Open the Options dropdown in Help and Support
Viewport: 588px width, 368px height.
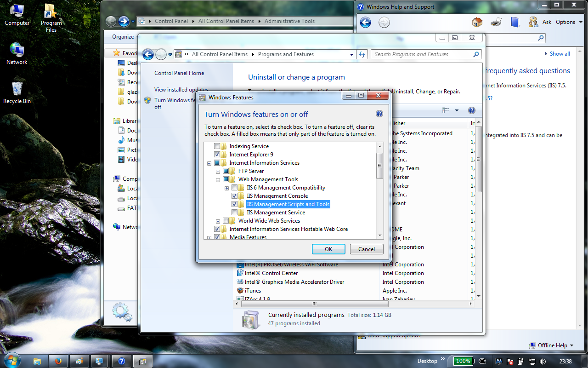click(x=568, y=22)
